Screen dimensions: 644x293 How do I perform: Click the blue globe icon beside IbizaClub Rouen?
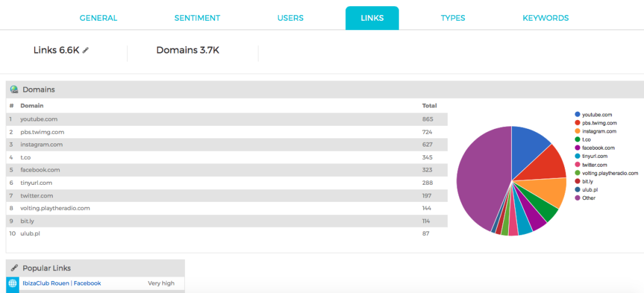[x=13, y=283]
